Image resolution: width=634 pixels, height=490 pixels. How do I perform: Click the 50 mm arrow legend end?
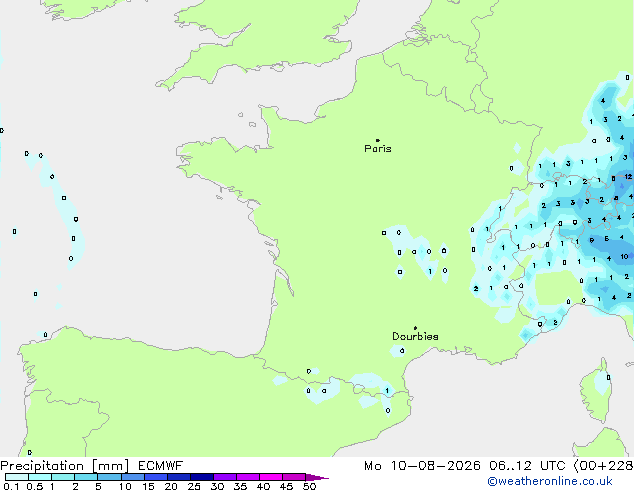[317, 477]
